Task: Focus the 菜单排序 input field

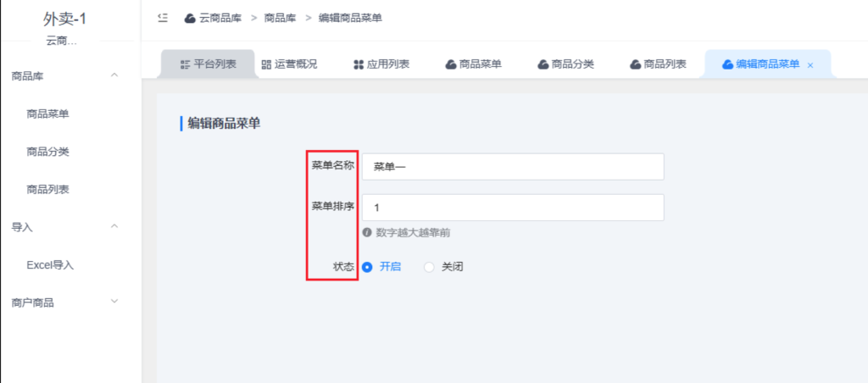Action: click(x=512, y=208)
